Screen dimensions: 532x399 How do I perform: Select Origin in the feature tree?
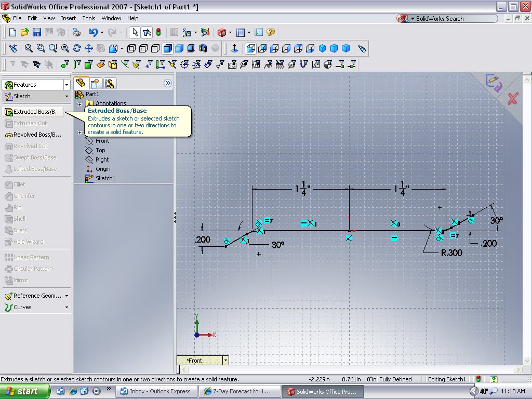pyautogui.click(x=98, y=169)
